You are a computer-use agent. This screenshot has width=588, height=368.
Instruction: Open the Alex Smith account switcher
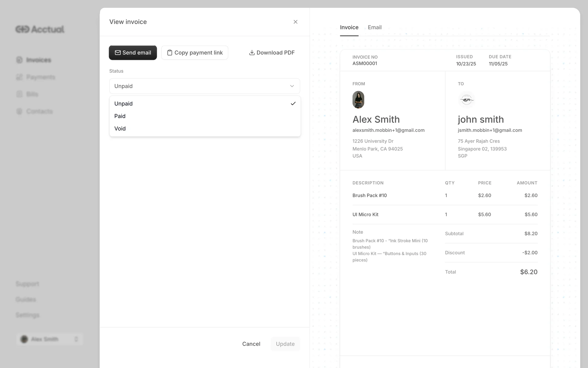(50, 339)
